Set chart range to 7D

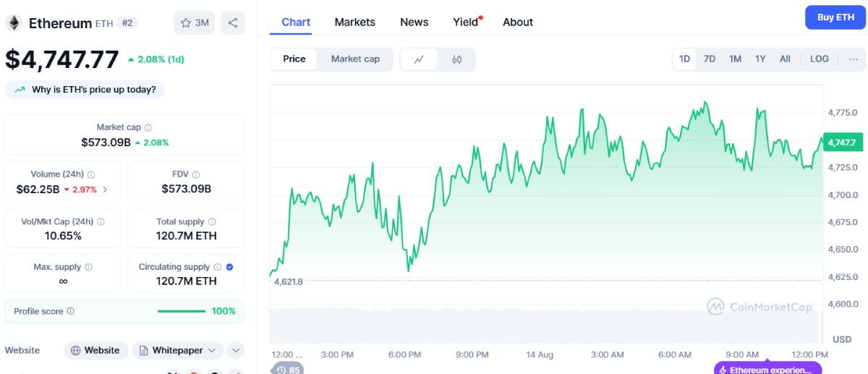tap(710, 59)
